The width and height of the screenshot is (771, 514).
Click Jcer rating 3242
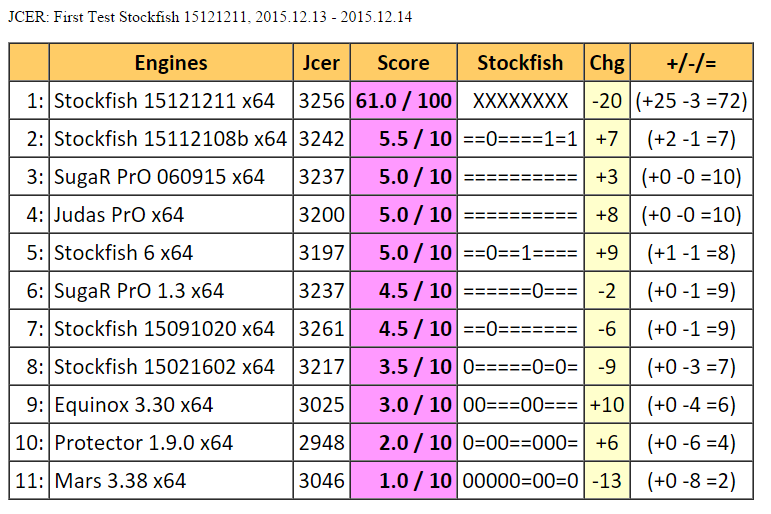[322, 139]
